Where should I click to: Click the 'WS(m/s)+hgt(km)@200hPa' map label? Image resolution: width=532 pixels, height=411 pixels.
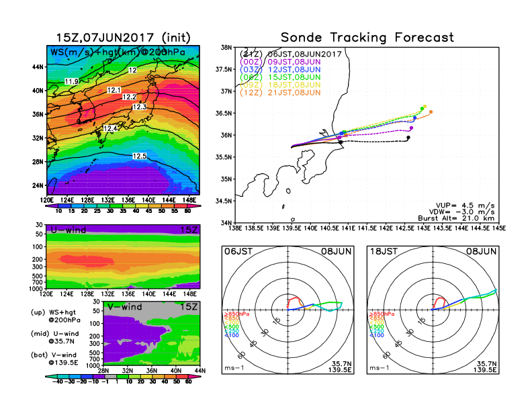point(118,52)
